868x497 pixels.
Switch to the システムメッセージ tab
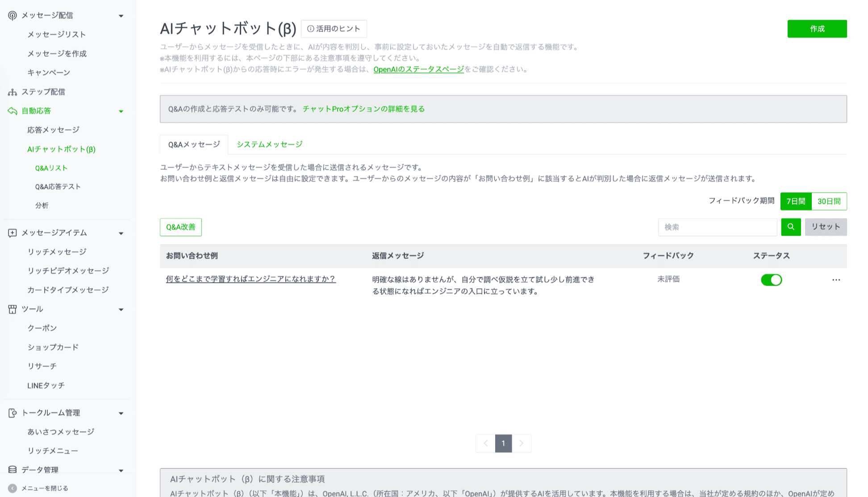pos(269,144)
